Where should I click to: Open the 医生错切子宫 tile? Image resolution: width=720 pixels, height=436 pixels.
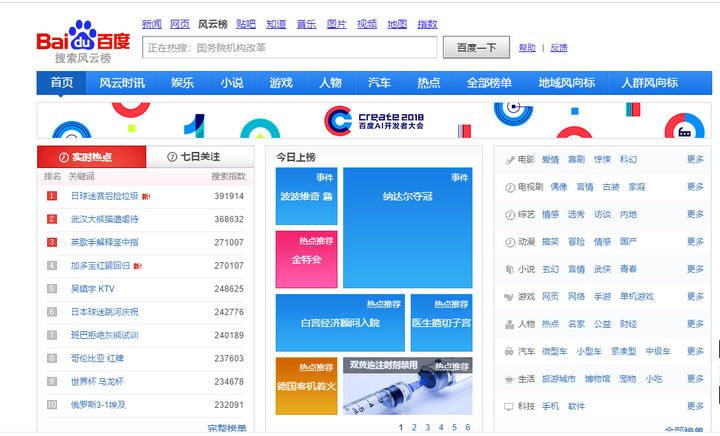click(x=441, y=323)
